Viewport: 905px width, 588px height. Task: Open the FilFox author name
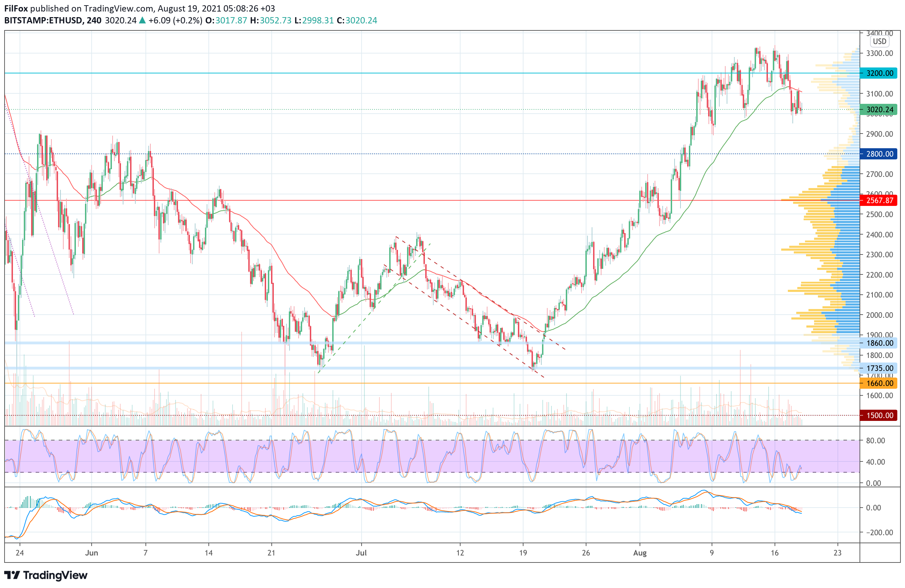click(x=16, y=8)
